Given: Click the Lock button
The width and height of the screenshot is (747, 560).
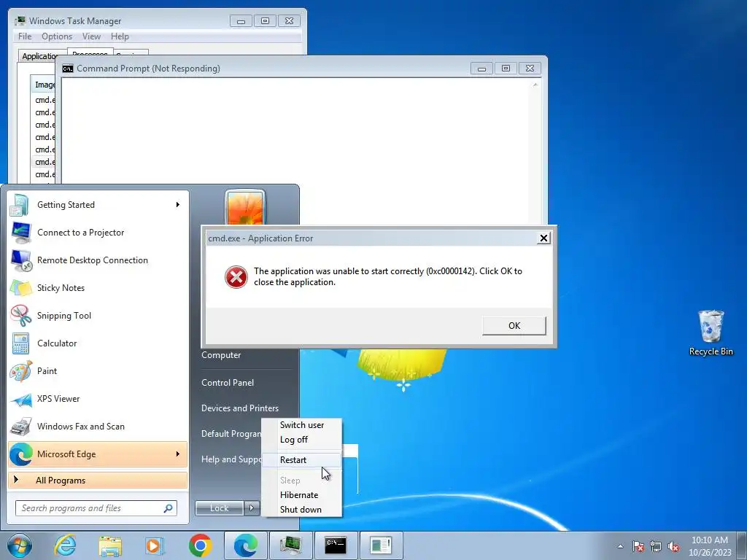Looking at the screenshot, I should tap(219, 508).
